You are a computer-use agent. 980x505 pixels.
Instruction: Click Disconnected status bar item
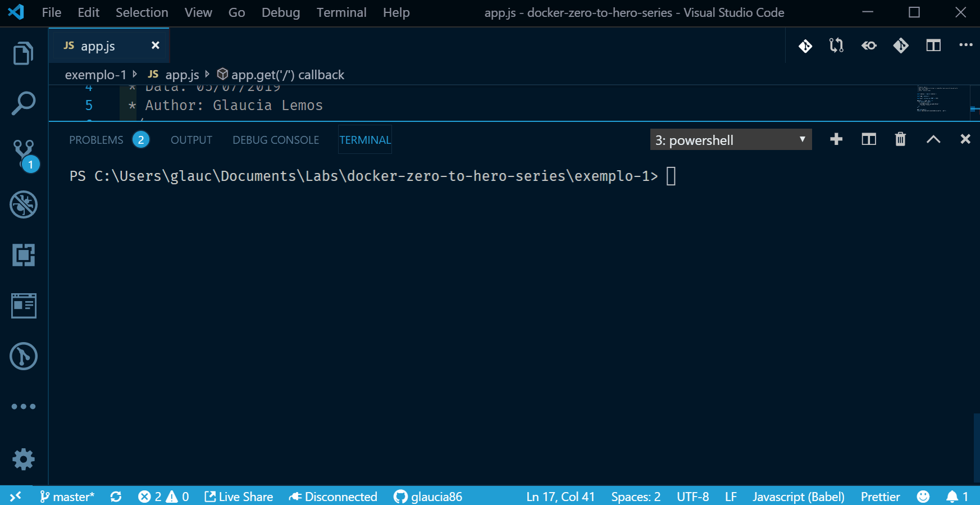(x=333, y=497)
